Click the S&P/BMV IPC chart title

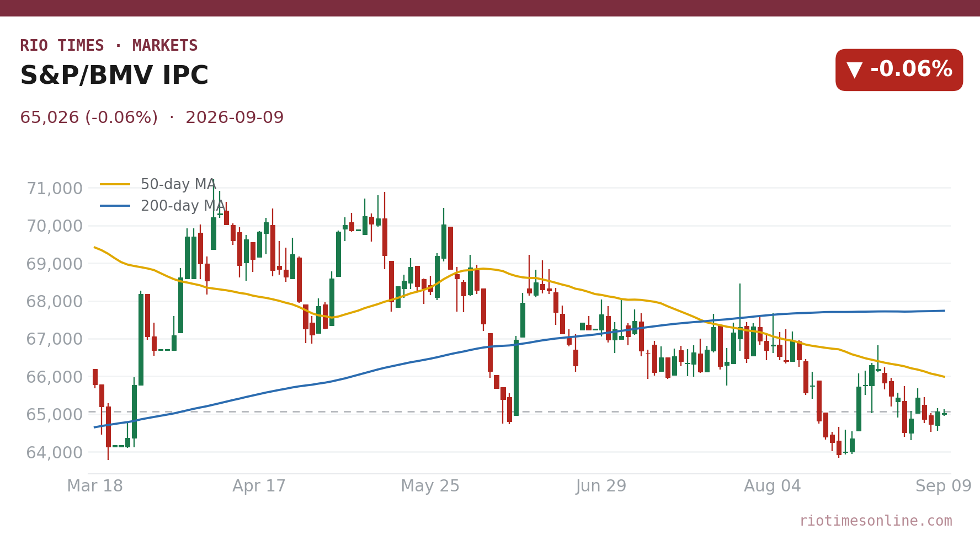pos(114,76)
